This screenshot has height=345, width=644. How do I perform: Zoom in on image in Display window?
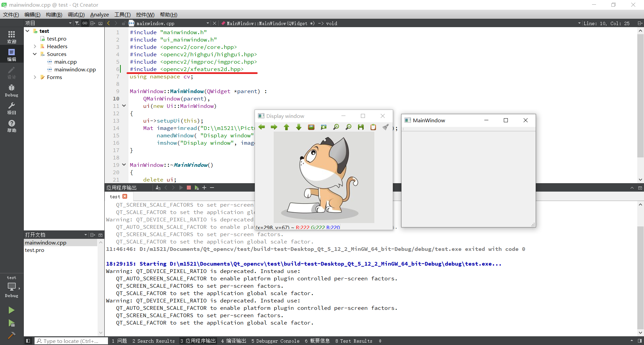(336, 127)
